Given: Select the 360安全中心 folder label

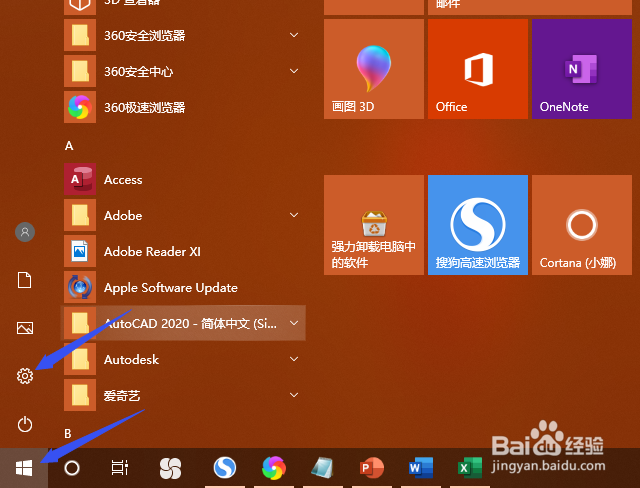Looking at the screenshot, I should tap(138, 71).
